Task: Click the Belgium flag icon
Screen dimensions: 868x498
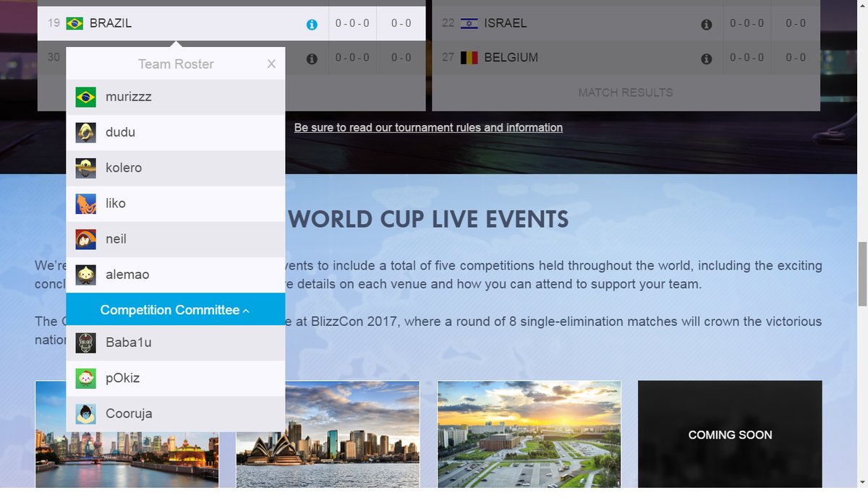Action: (x=469, y=58)
